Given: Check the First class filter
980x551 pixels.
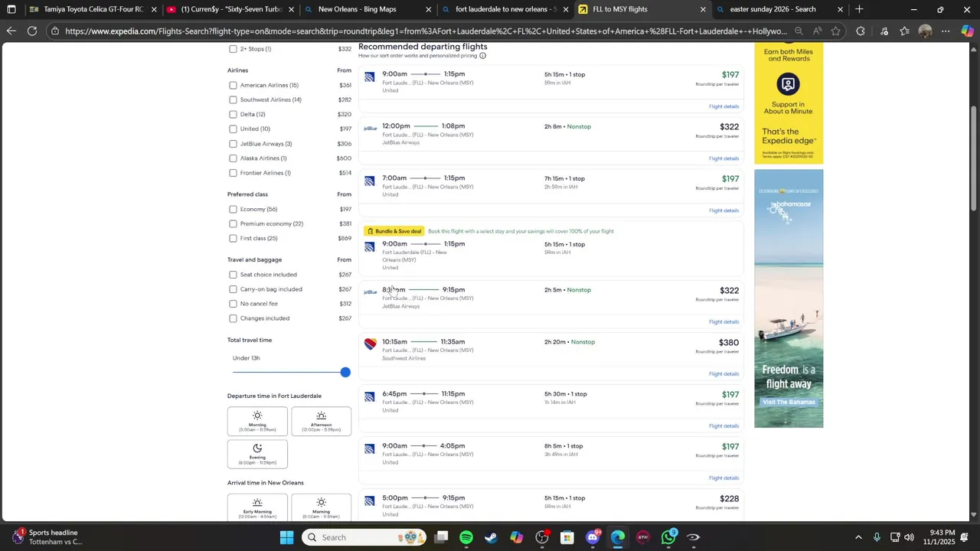Looking at the screenshot, I should click(233, 238).
